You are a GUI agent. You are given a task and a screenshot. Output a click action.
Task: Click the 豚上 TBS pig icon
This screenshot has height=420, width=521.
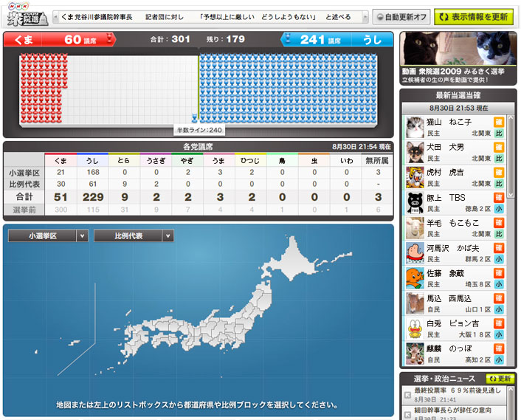click(415, 202)
